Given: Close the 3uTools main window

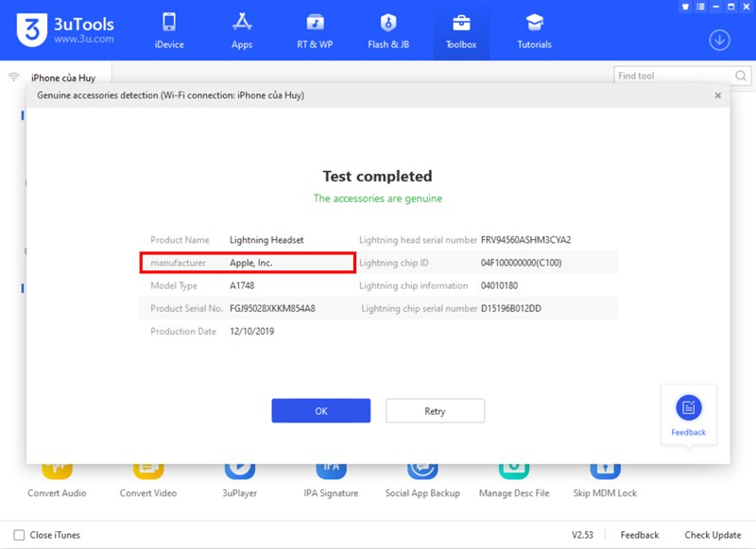Looking at the screenshot, I should [747, 7].
